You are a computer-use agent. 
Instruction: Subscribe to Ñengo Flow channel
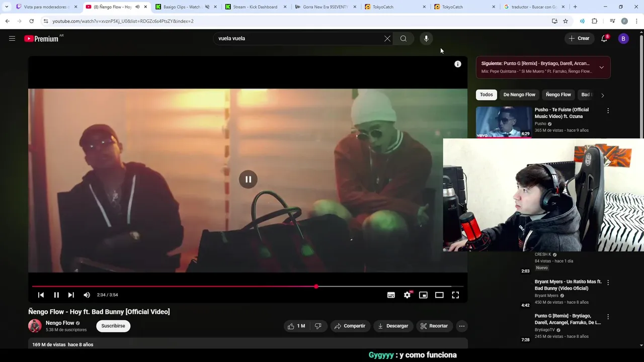113,326
